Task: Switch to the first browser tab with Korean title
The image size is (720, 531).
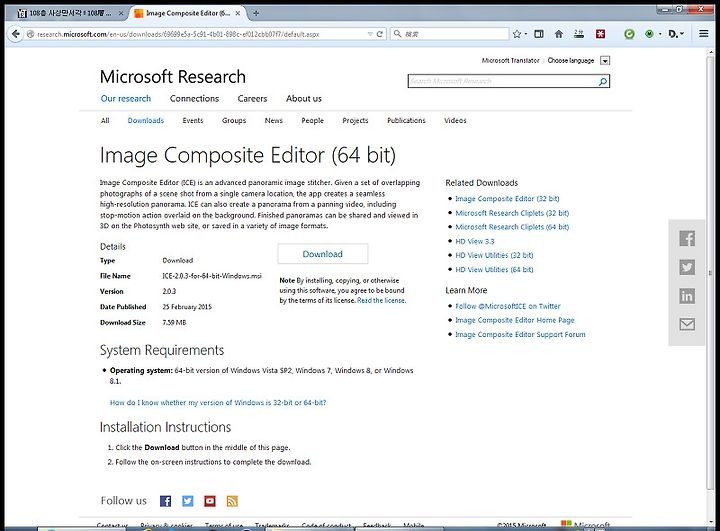Action: [69, 13]
